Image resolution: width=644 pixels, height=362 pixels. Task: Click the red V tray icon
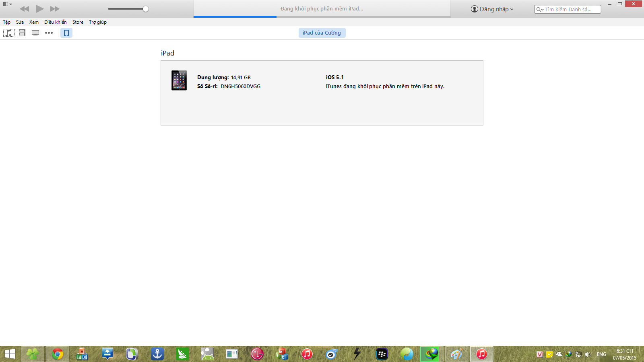pos(540,354)
